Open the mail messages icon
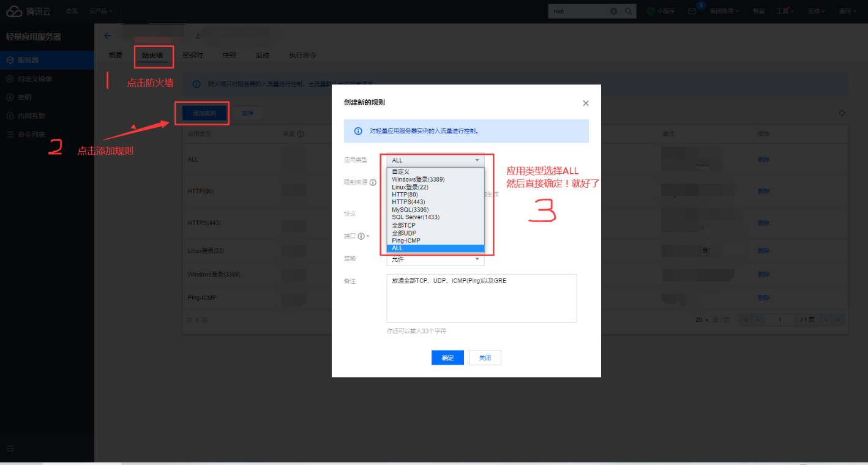 pos(692,11)
